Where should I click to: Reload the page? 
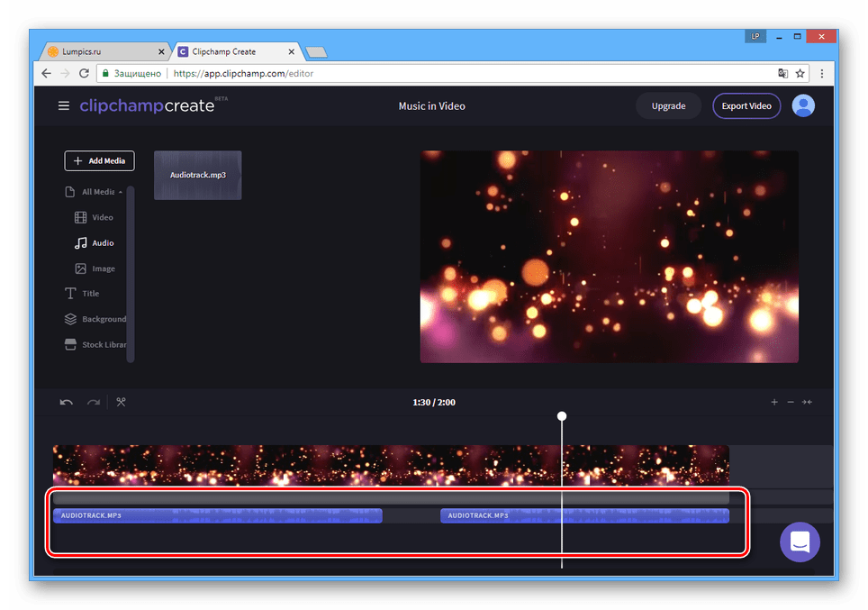[84, 73]
